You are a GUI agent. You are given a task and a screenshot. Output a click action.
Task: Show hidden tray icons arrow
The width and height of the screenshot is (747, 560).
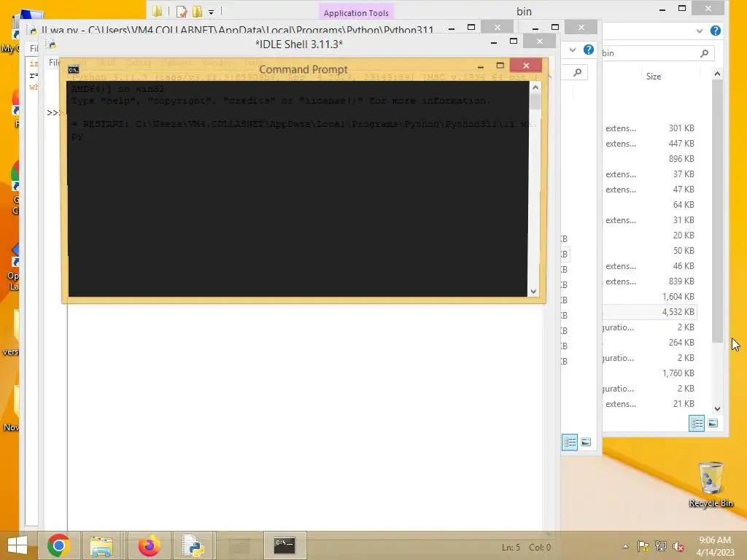pos(625,546)
